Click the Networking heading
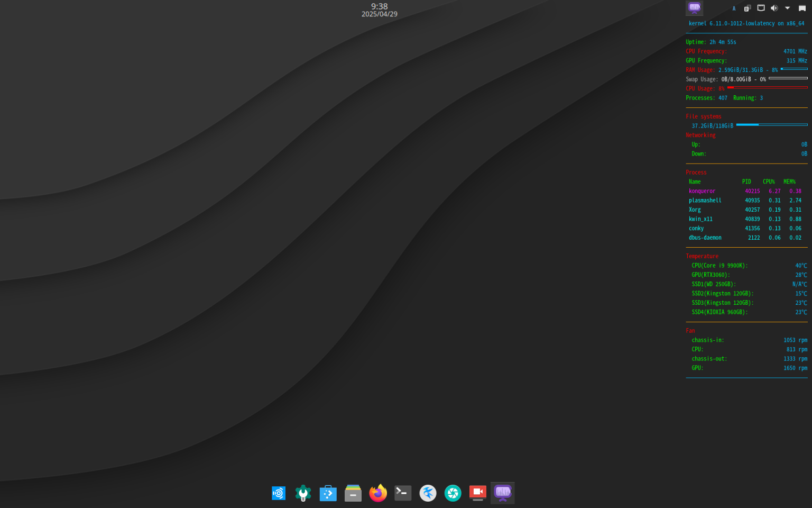Viewport: 812px width, 508px height. 700,135
